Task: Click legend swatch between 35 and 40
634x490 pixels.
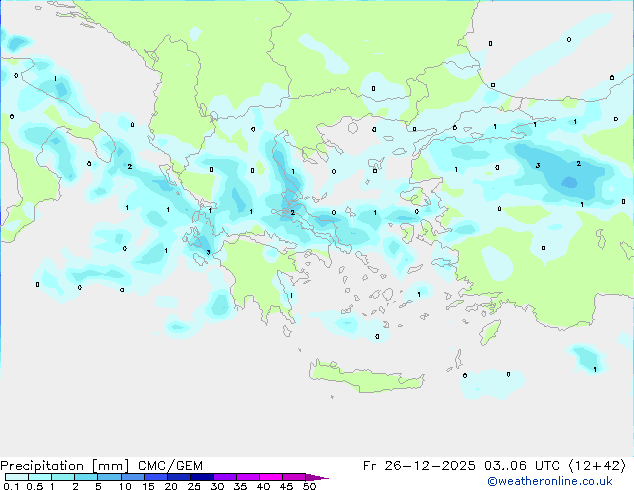Action: (248, 477)
